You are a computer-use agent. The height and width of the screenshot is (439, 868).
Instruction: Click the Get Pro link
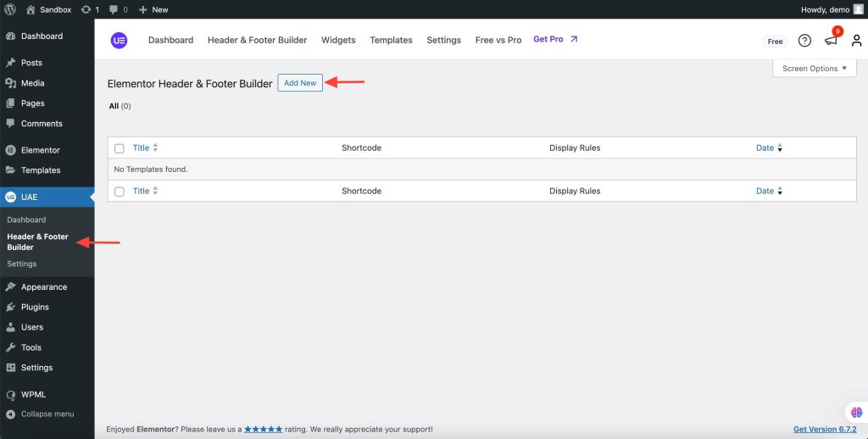tap(555, 39)
